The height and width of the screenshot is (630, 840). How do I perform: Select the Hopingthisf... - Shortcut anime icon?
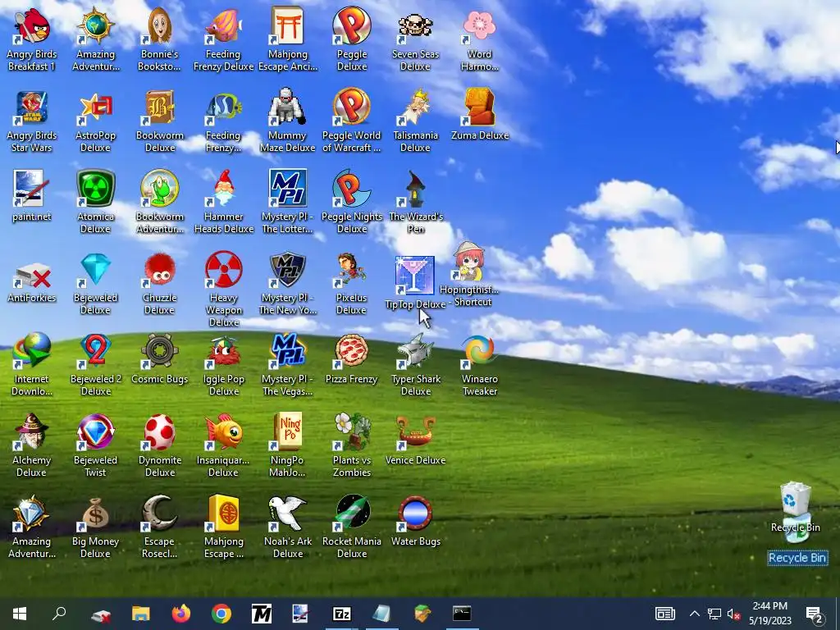[x=469, y=262]
